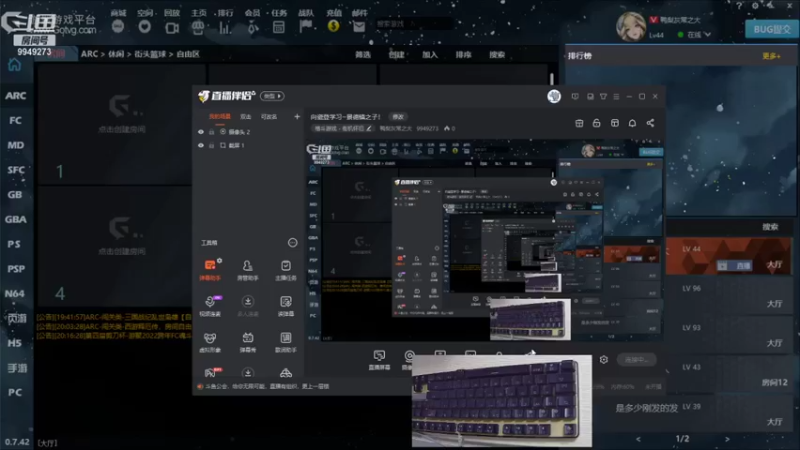The height and width of the screenshot is (450, 800).
Task: Click 修改 next to stream title
Action: (398, 117)
